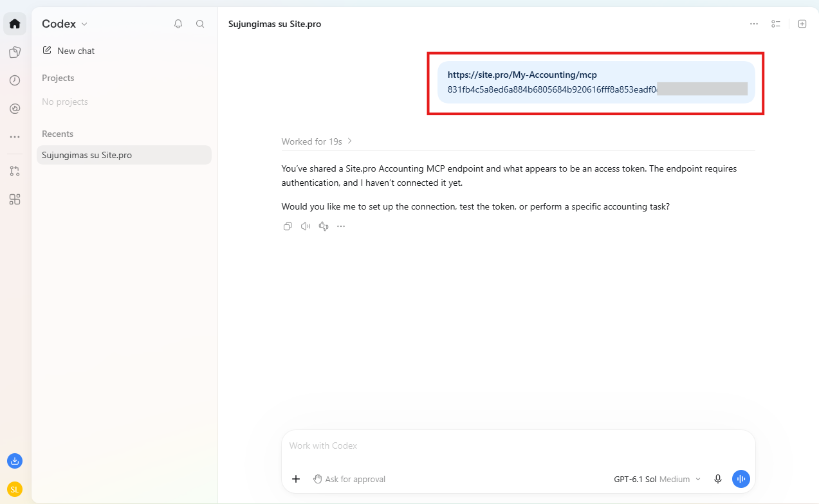Screen dimensions: 819x504
Task: Start a New chat
Action: 68,51
